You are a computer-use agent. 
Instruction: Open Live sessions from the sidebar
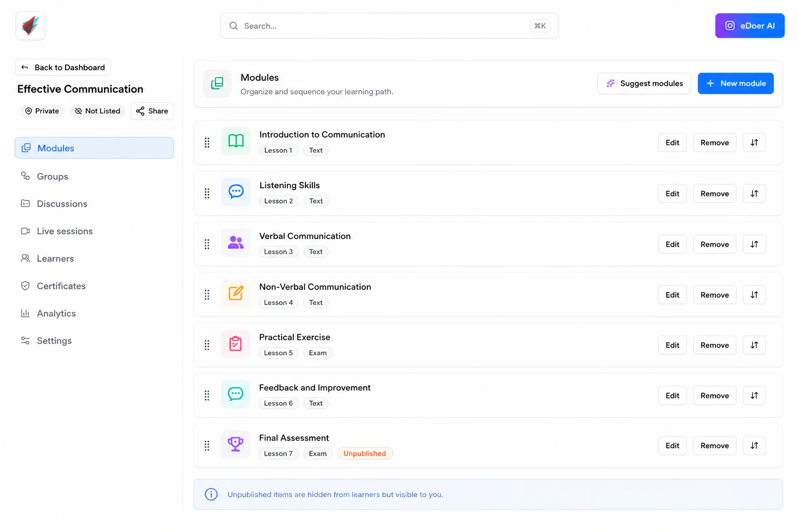[95, 231]
